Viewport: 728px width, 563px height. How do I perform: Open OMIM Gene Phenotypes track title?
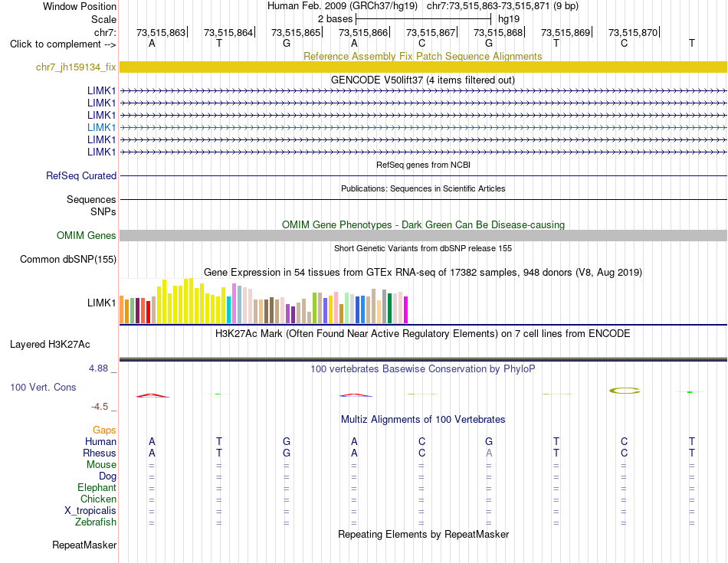(423, 224)
